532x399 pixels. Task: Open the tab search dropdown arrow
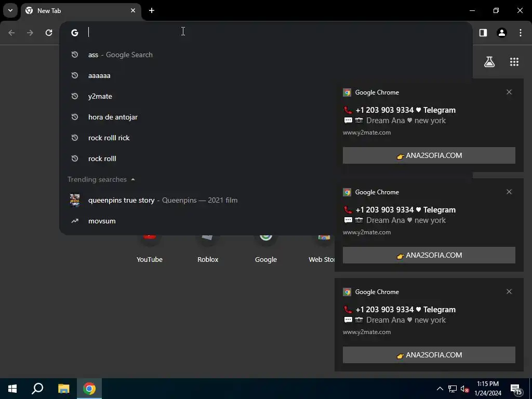point(10,10)
